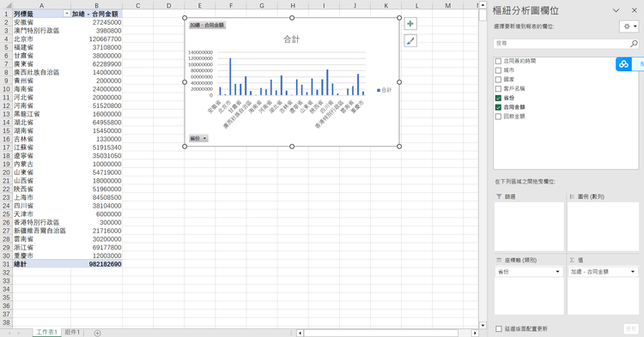The image size is (644, 337).
Task: Click the gear icon for field list layout
Action: (x=629, y=27)
